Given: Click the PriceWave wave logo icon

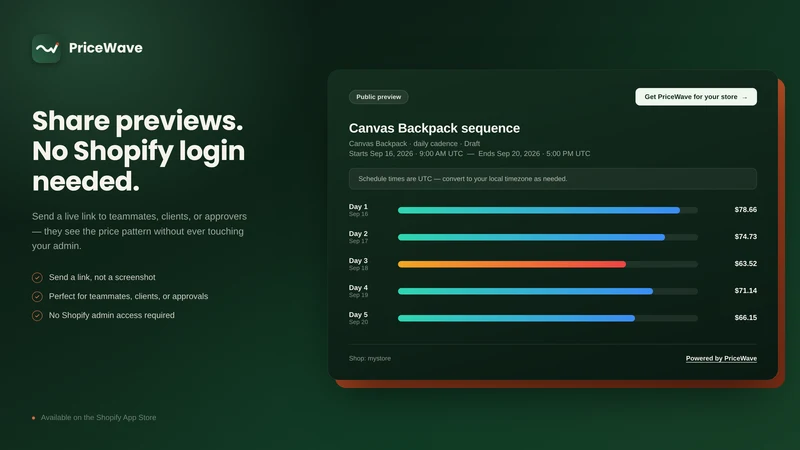Looking at the screenshot, I should (46, 48).
